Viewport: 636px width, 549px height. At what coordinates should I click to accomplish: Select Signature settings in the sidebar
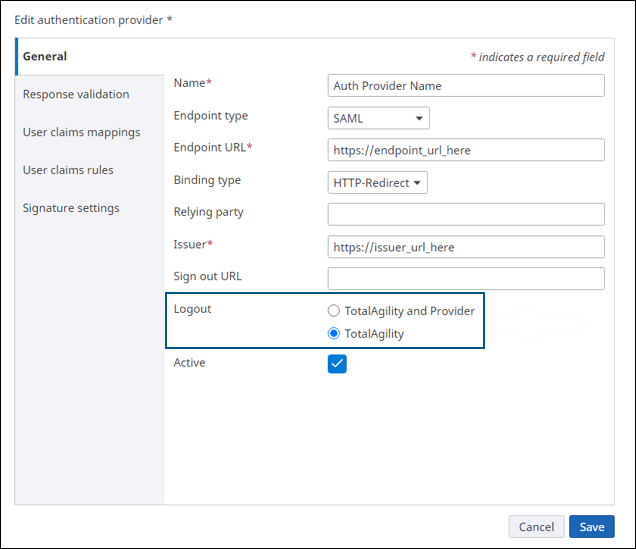[x=71, y=208]
